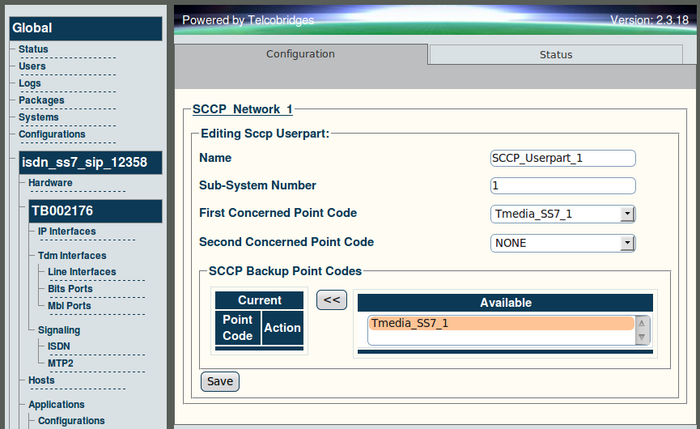The image size is (700, 429).
Task: Click the << move button
Action: click(x=331, y=299)
